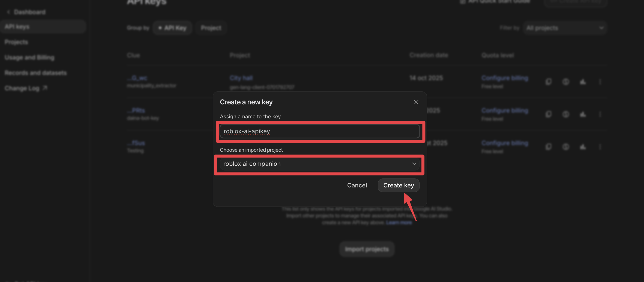This screenshot has width=644, height=282.
Task: Select the API Key grouping pill
Action: pos(172,28)
